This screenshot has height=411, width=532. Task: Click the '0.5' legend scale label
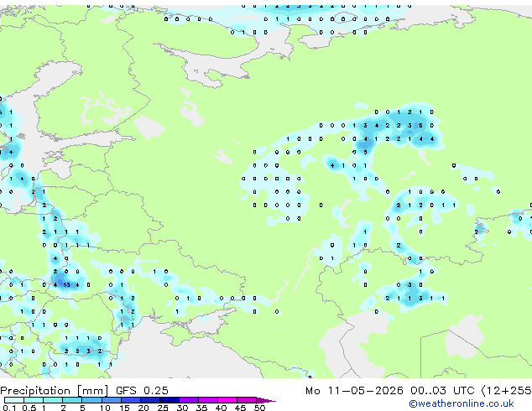(x=29, y=408)
